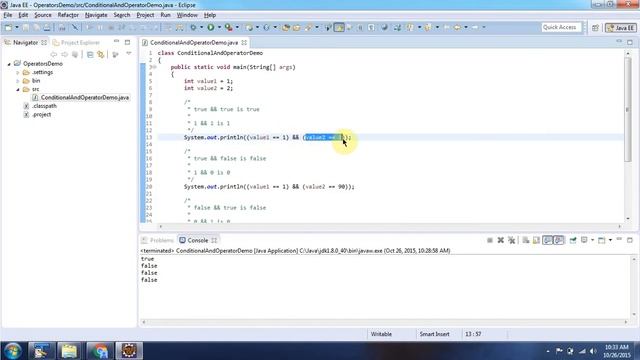Click the editor horizontal scrollbar

[x=390, y=226]
